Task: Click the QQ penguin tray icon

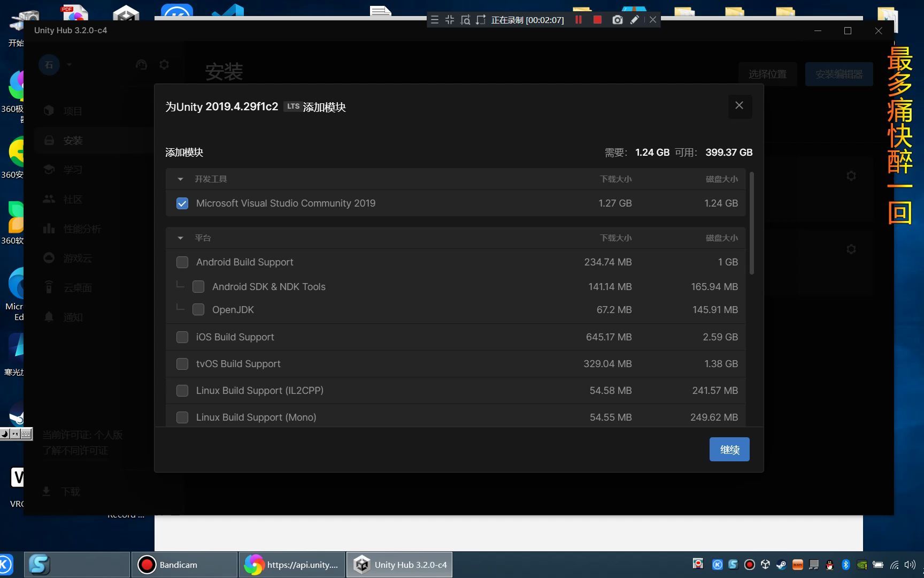Action: point(829,565)
